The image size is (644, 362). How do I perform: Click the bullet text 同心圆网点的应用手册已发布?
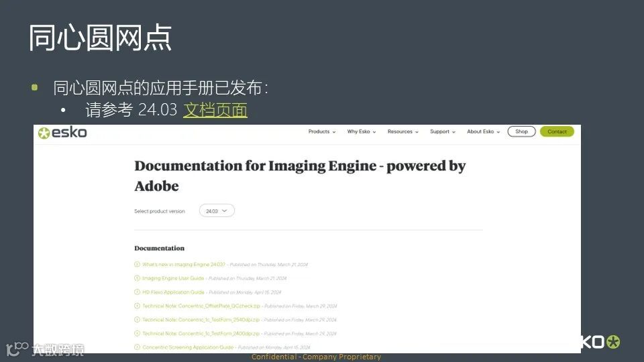point(160,88)
